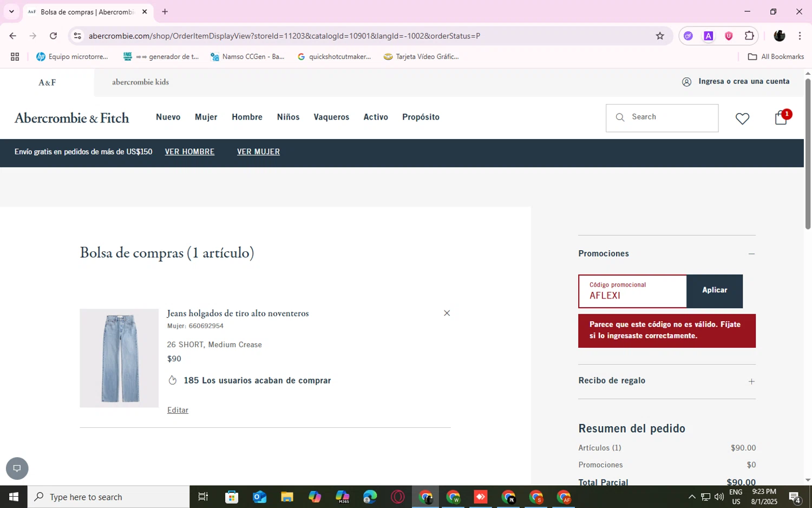Click the VER HOMBRE link

[x=189, y=152]
